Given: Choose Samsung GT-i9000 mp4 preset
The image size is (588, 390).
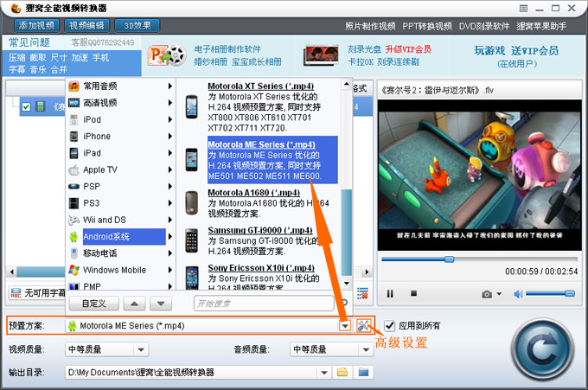Looking at the screenshot, I should click(x=265, y=240).
